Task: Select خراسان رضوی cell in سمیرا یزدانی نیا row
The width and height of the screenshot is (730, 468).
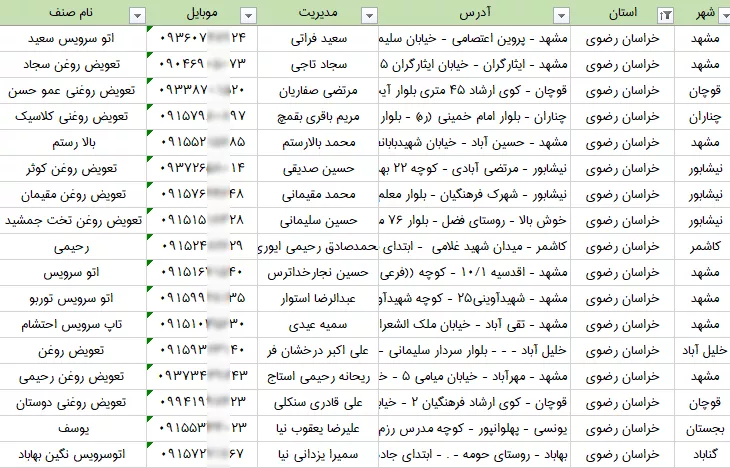Action: pos(622,455)
